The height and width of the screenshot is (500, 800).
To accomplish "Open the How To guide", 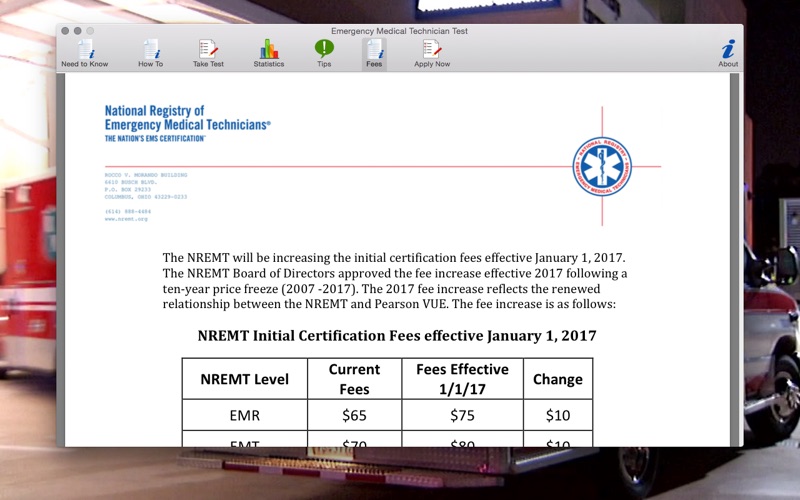I will coord(151,54).
